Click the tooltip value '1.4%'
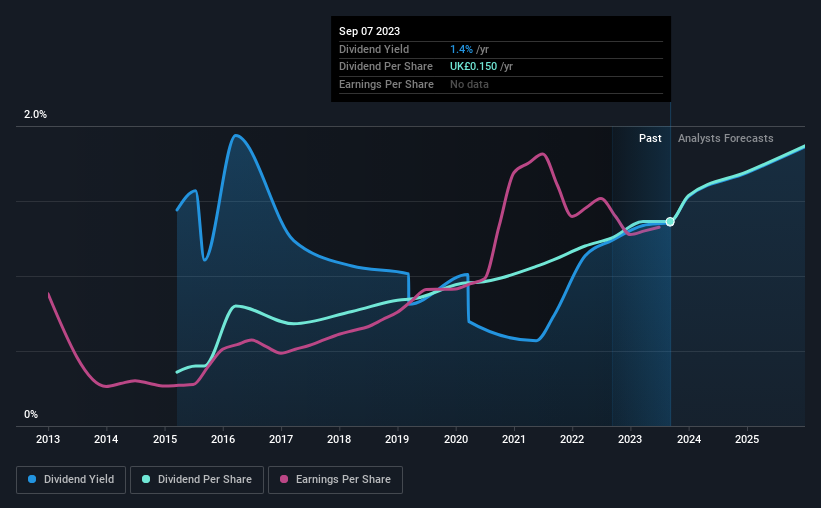 (461, 49)
